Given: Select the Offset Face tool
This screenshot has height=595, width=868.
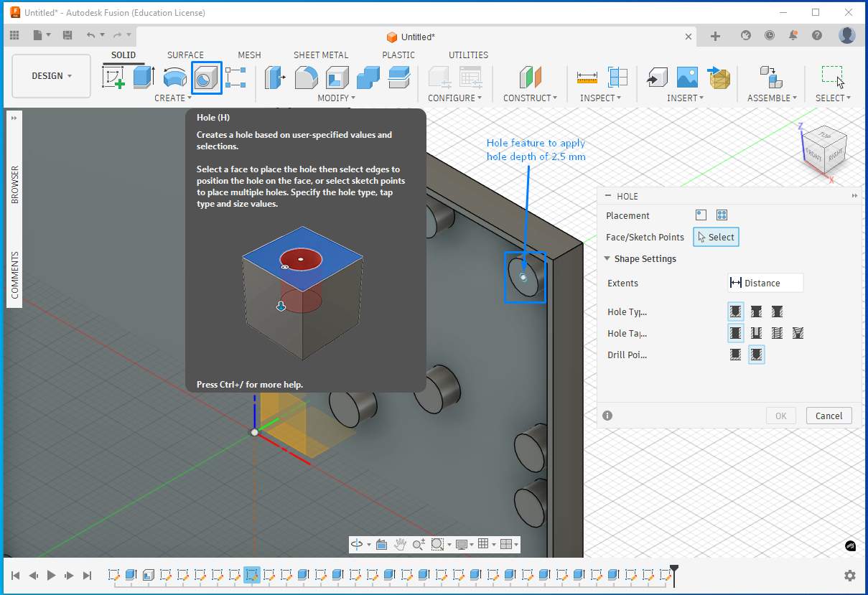Looking at the screenshot, I should pos(399,78).
